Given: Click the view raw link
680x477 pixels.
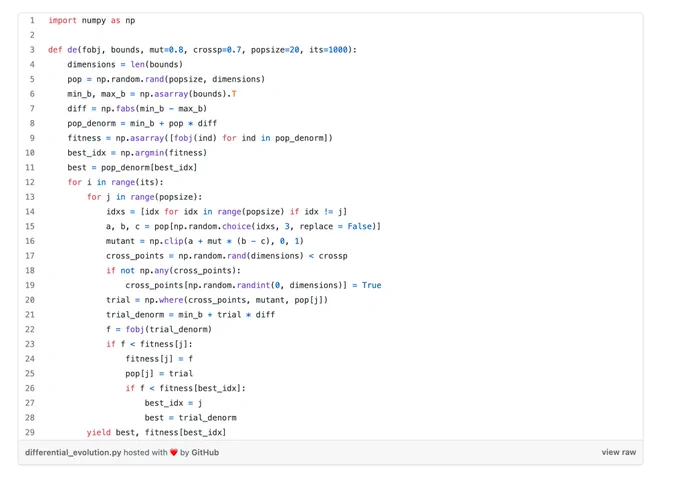Looking at the screenshot, I should [618, 452].
